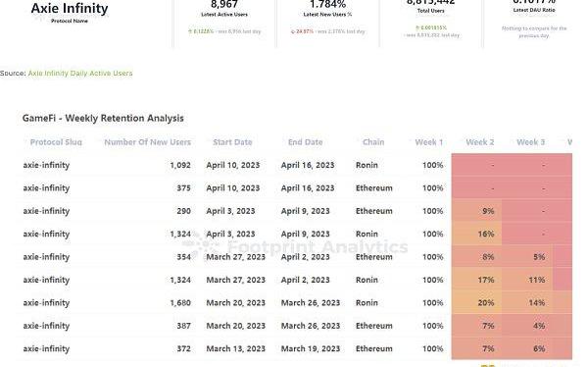Click the Week 1 column header

428,142
